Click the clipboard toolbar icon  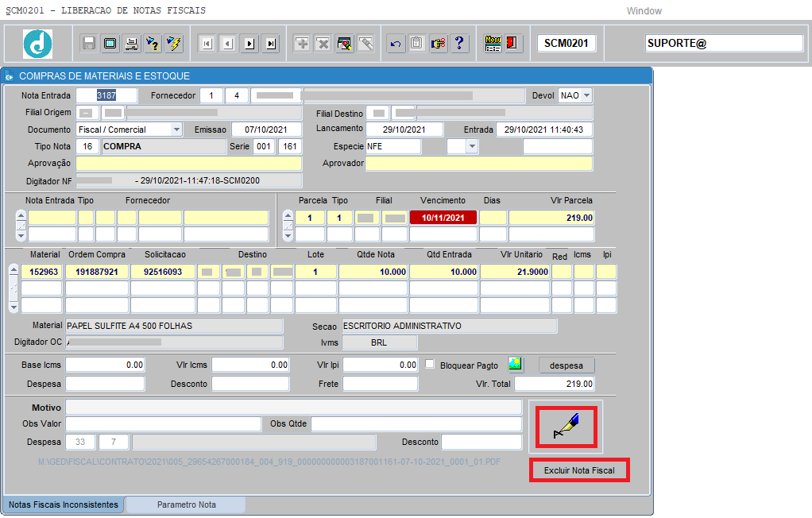[417, 44]
